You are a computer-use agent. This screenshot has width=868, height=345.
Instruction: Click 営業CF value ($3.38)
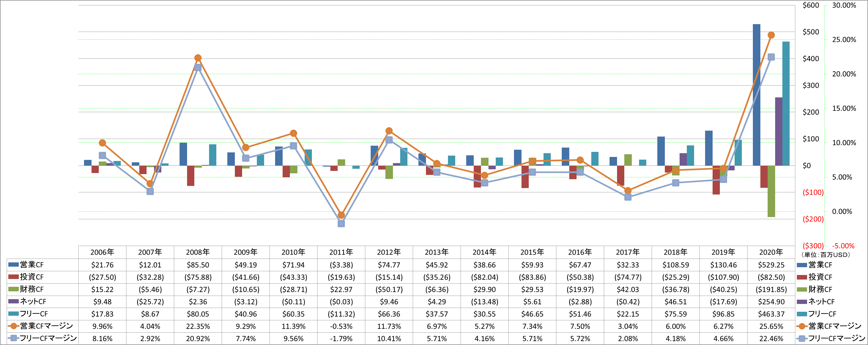[x=341, y=265]
